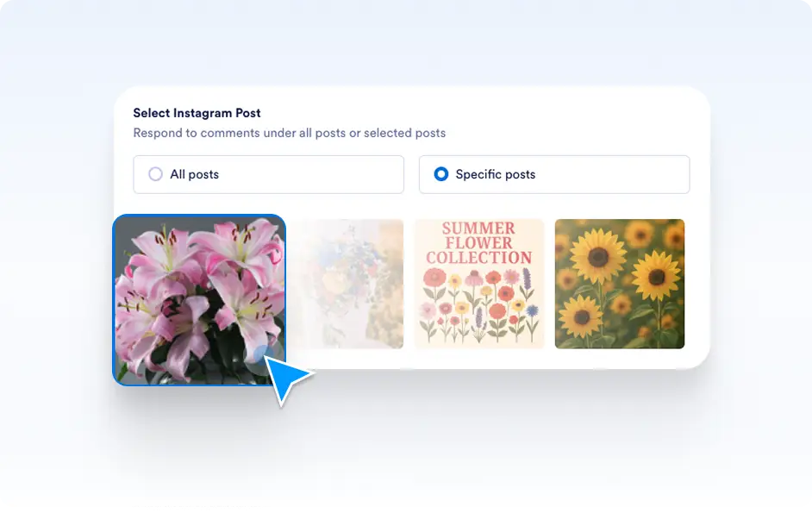Click the blue tap indicator on lilies image
The height and width of the screenshot is (532, 812).
[261, 354]
